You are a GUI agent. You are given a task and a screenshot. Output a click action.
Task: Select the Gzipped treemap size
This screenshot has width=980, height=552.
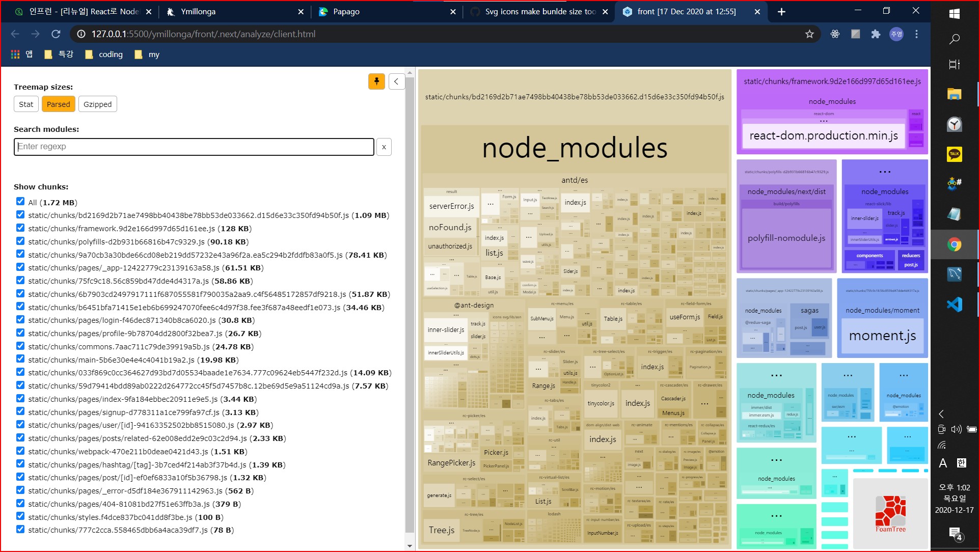[98, 104]
